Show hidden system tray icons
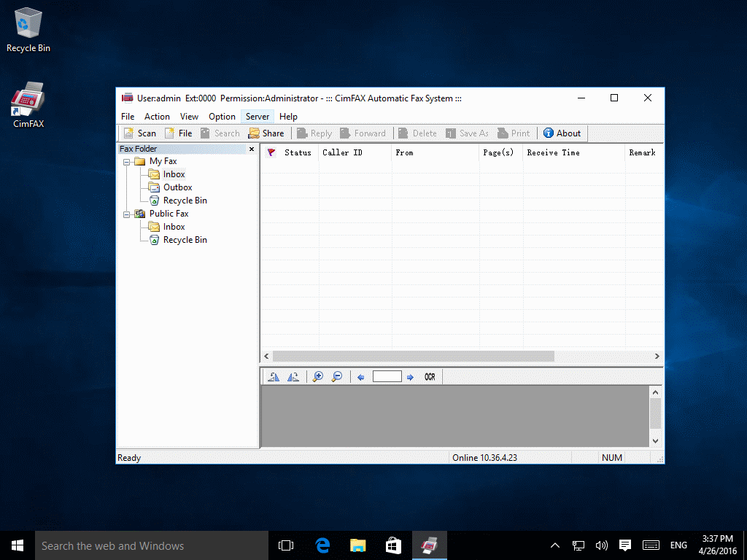 (555, 545)
